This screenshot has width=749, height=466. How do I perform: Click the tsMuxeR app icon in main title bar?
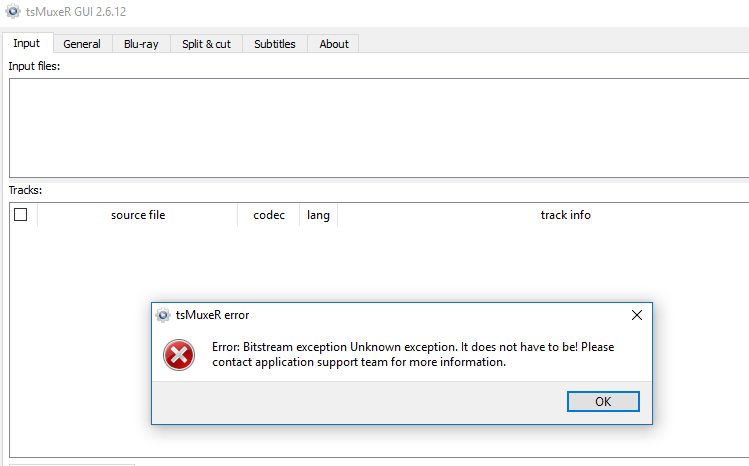click(x=11, y=11)
